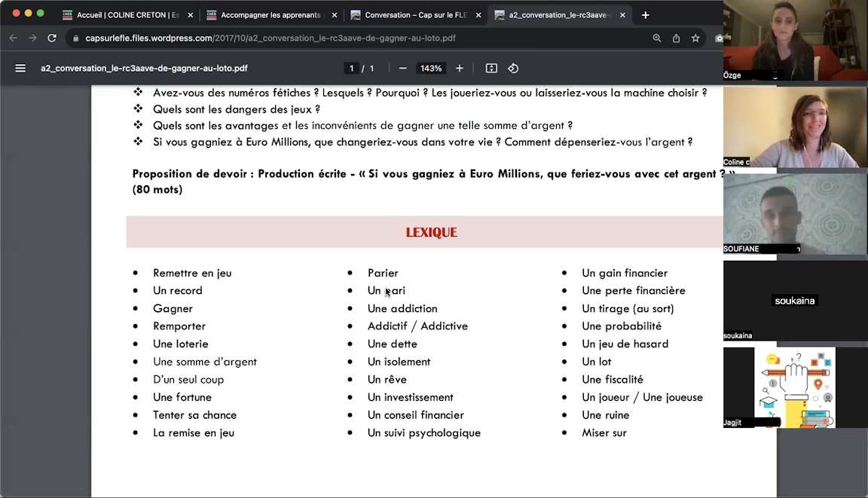Click the LEXIQUE heading
The width and height of the screenshot is (868, 498).
pyautogui.click(x=431, y=232)
